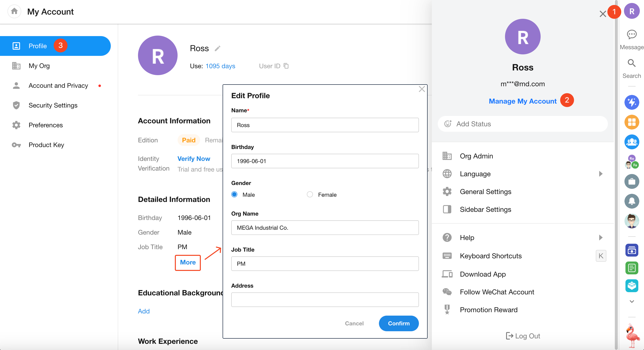This screenshot has height=350, width=644.
Task: Expand the Language submenu arrow
Action: [x=601, y=174]
